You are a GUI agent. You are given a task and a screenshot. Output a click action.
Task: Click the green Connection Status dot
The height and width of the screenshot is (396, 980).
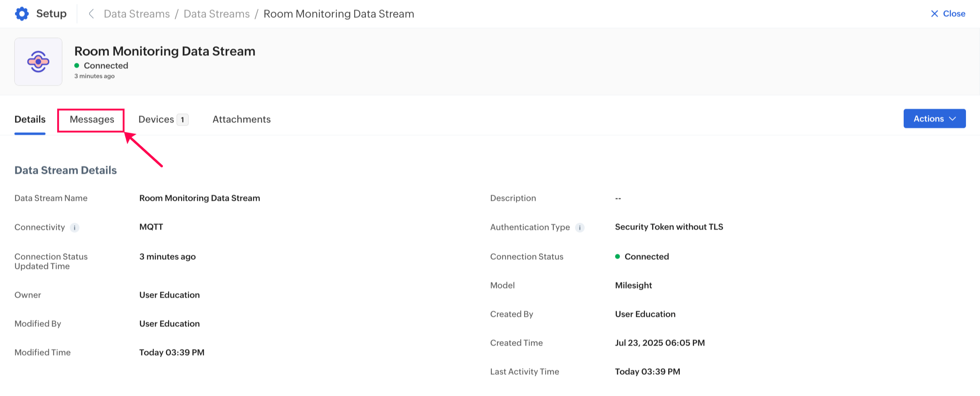tap(617, 256)
